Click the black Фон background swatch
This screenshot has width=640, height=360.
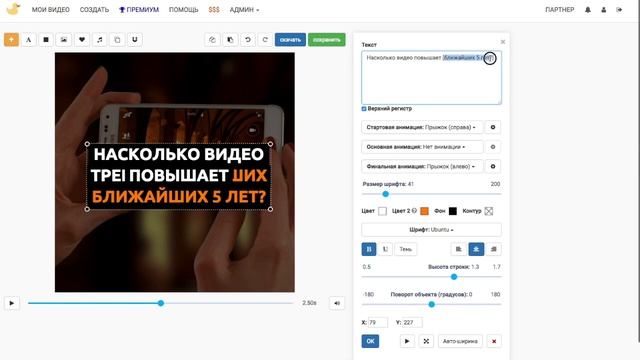(x=453, y=211)
